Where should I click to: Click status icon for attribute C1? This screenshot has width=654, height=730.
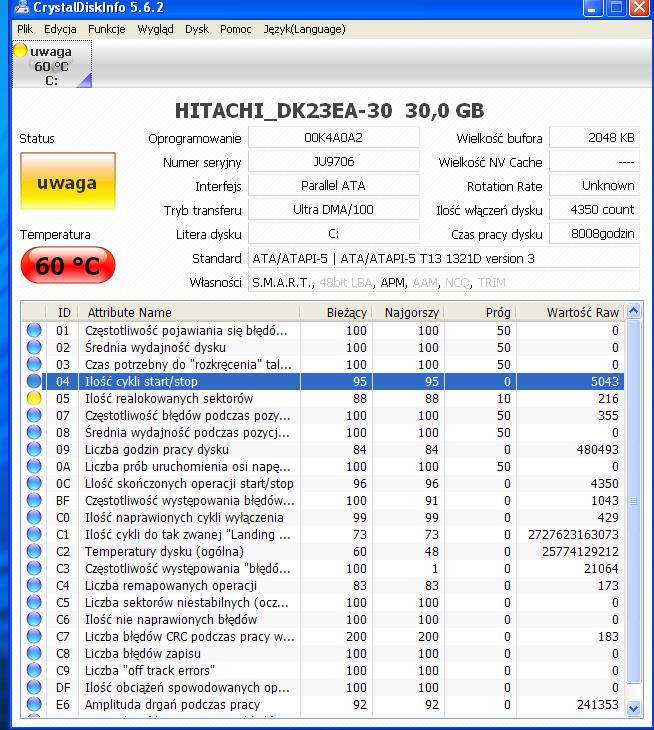[x=34, y=534]
